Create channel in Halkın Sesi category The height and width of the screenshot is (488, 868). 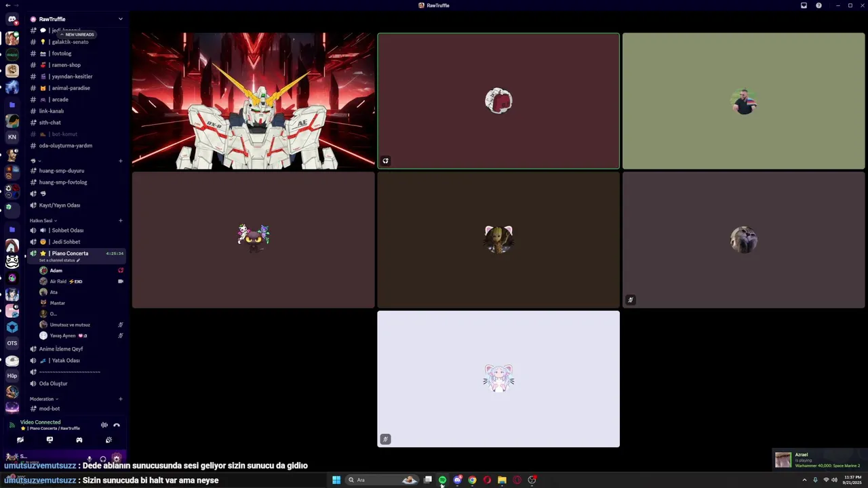[121, 220]
